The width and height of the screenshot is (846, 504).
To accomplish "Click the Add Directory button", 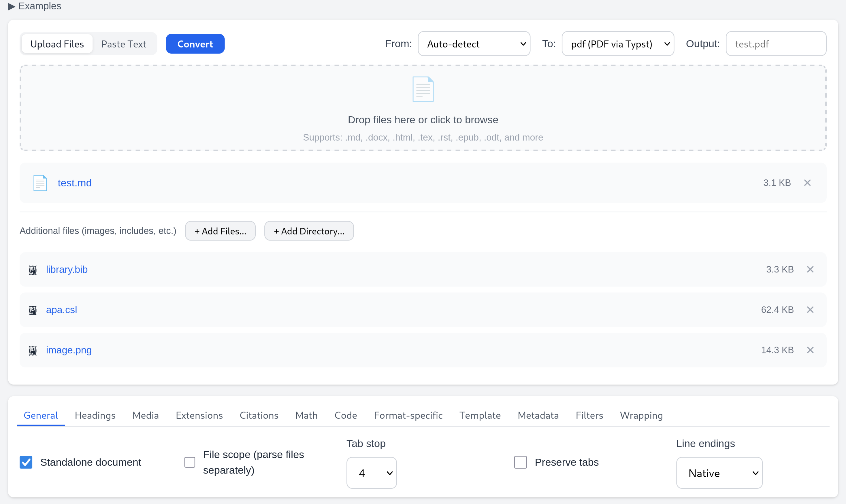I will (309, 231).
